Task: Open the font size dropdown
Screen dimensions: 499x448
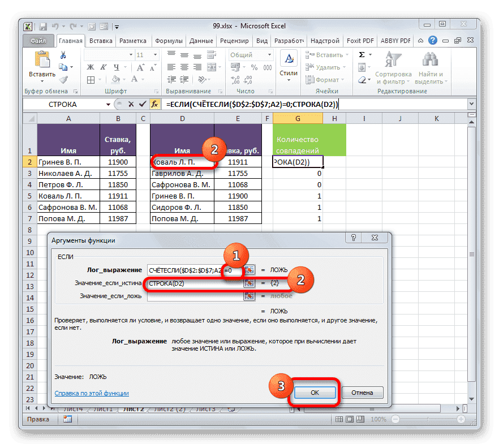Action: click(155, 54)
